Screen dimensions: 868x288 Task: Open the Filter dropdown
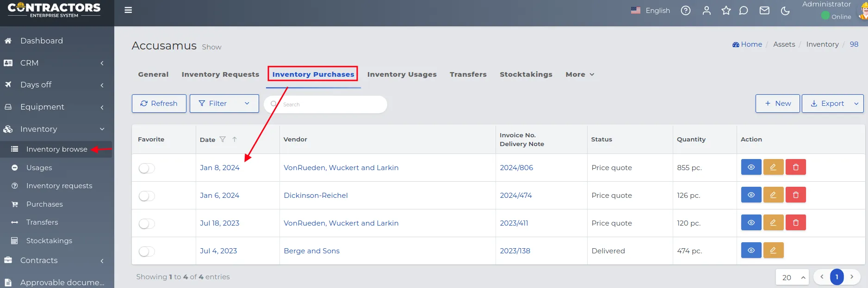tap(224, 104)
